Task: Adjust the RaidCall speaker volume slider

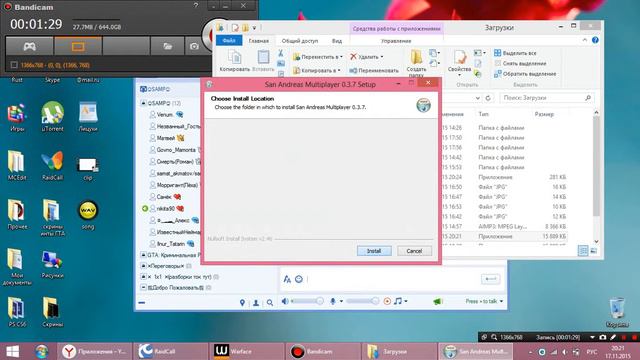Action: pos(307,301)
